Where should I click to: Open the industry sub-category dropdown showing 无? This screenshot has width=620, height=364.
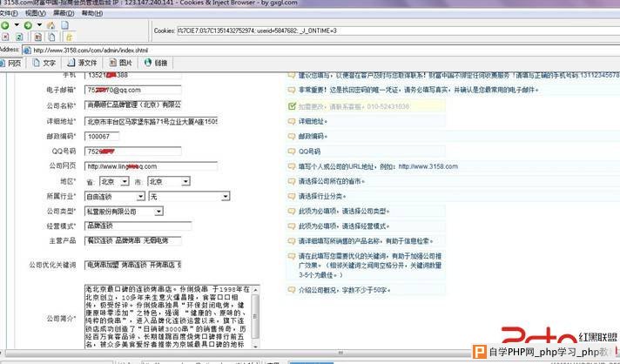coord(189,197)
